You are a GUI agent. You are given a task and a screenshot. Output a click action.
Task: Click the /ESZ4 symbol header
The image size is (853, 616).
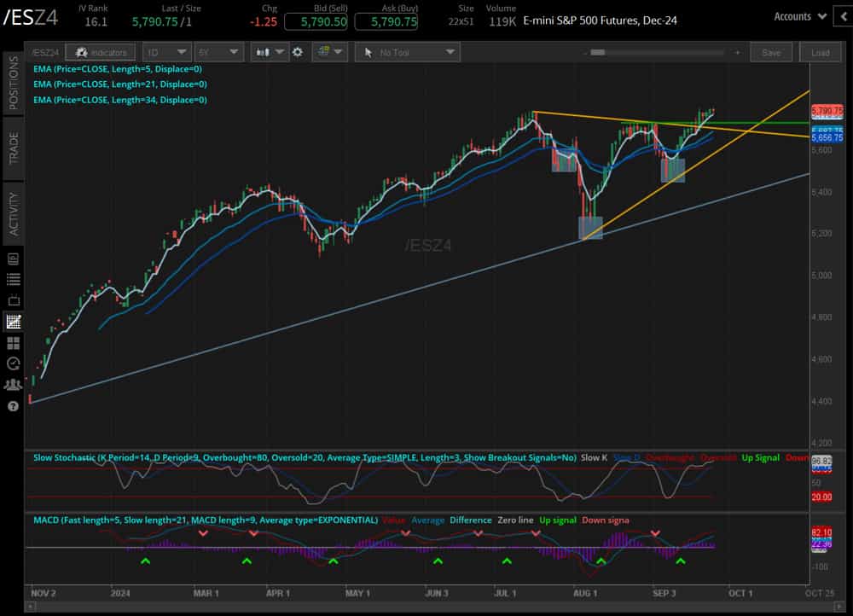(31, 17)
